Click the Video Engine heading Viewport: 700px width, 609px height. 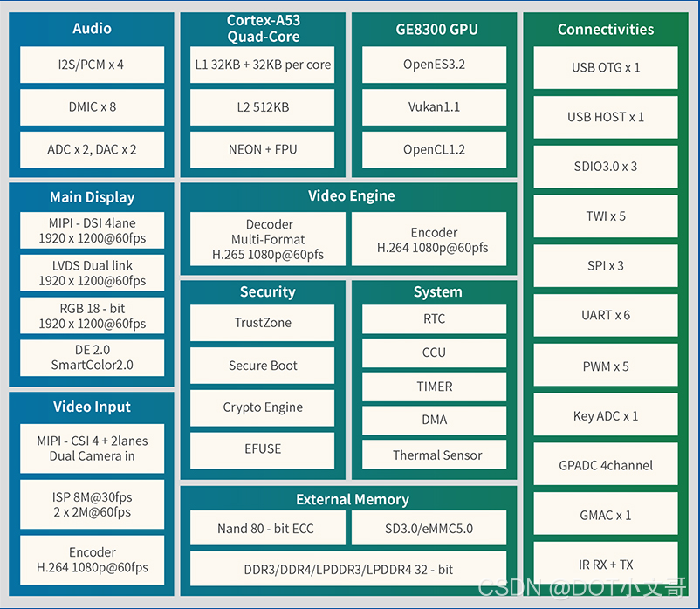[x=352, y=195]
